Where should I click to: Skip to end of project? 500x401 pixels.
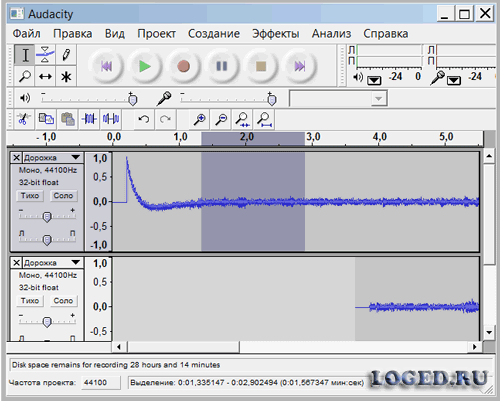point(299,66)
